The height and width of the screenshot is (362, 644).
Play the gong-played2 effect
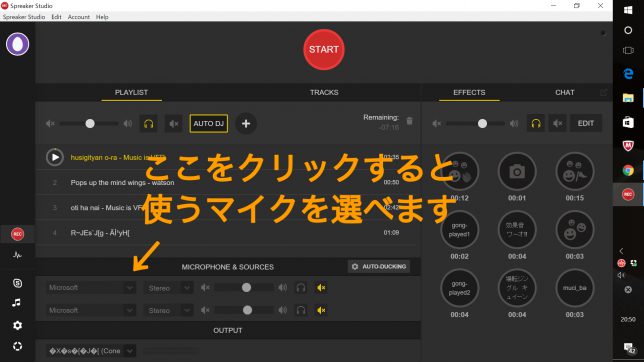click(x=459, y=288)
